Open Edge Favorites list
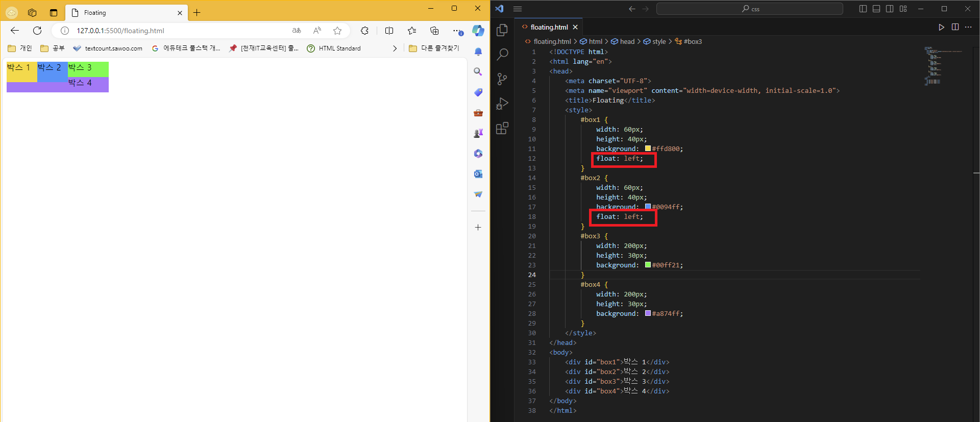This screenshot has height=422, width=980. (x=412, y=31)
